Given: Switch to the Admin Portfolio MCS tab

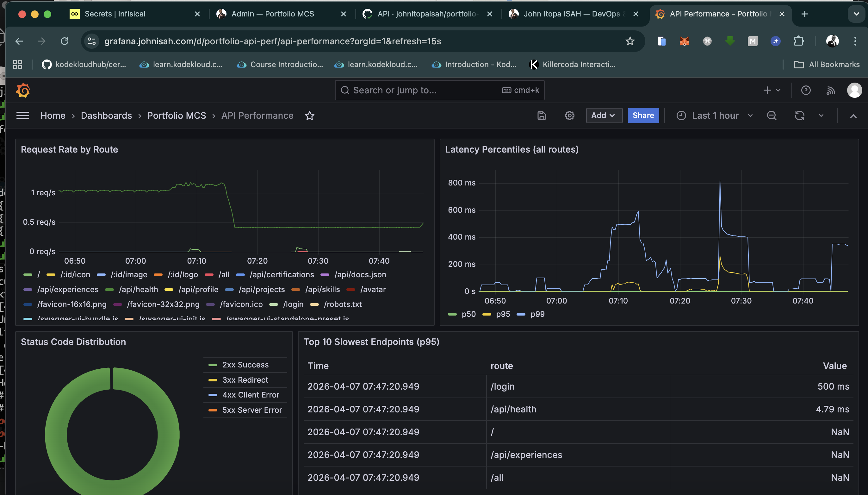Looking at the screenshot, I should pos(272,14).
